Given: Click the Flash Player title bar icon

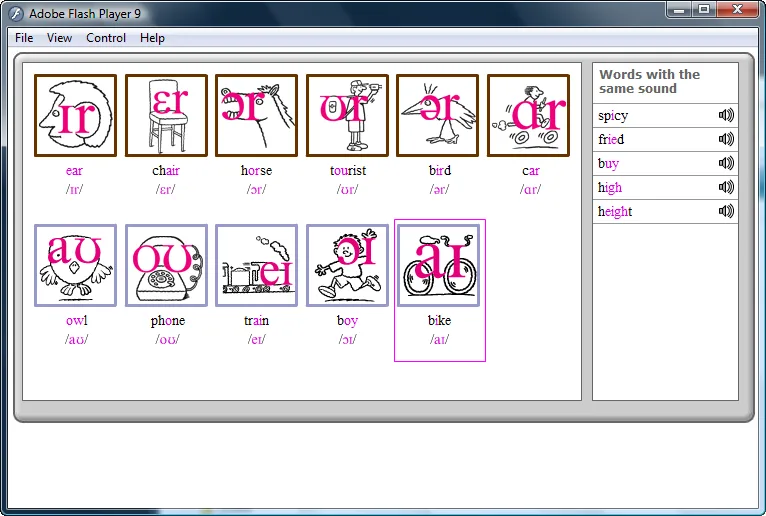Looking at the screenshot, I should pyautogui.click(x=16, y=14).
